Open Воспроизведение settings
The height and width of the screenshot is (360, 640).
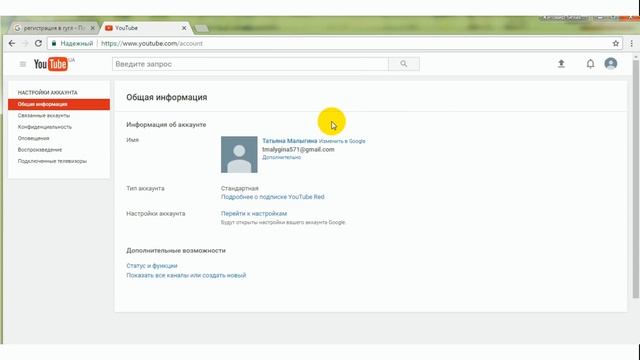[40, 150]
